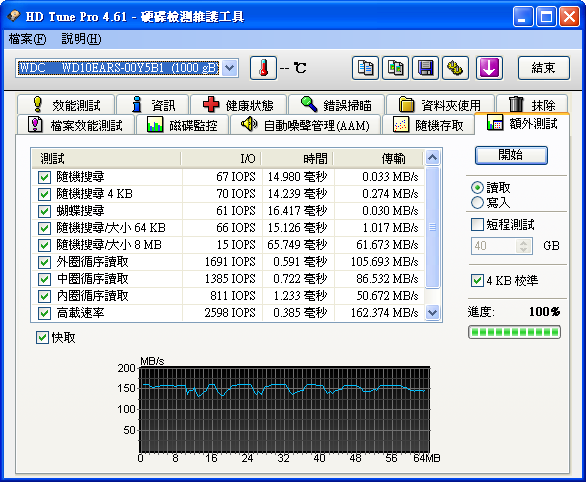
Task: Open 資料夾使用 tab
Action: pyautogui.click(x=440, y=105)
